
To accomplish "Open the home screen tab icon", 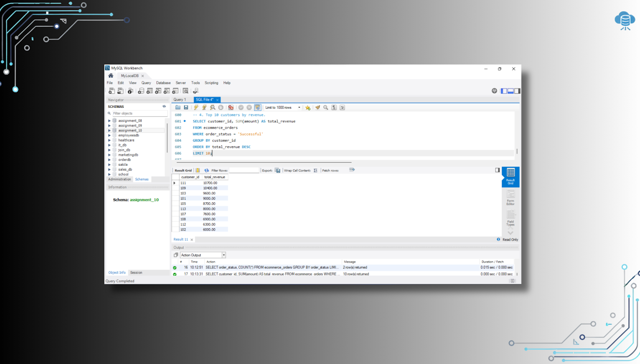I will coord(110,76).
